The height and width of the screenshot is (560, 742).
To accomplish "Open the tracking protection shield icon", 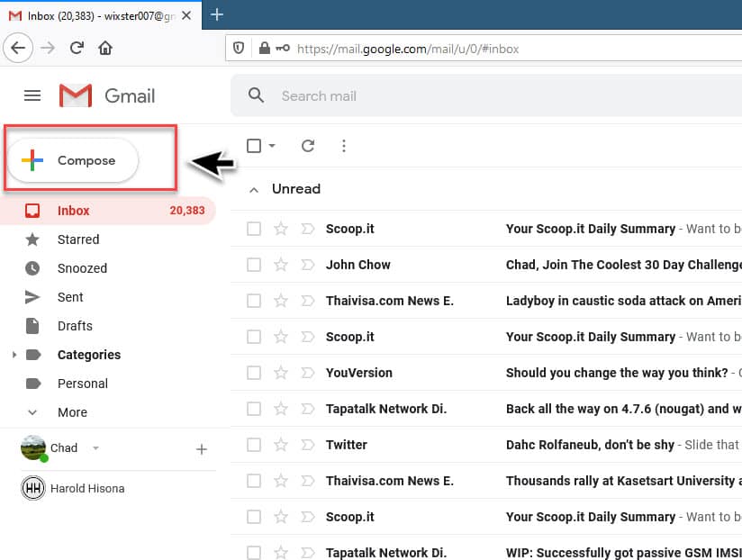I will pos(239,48).
